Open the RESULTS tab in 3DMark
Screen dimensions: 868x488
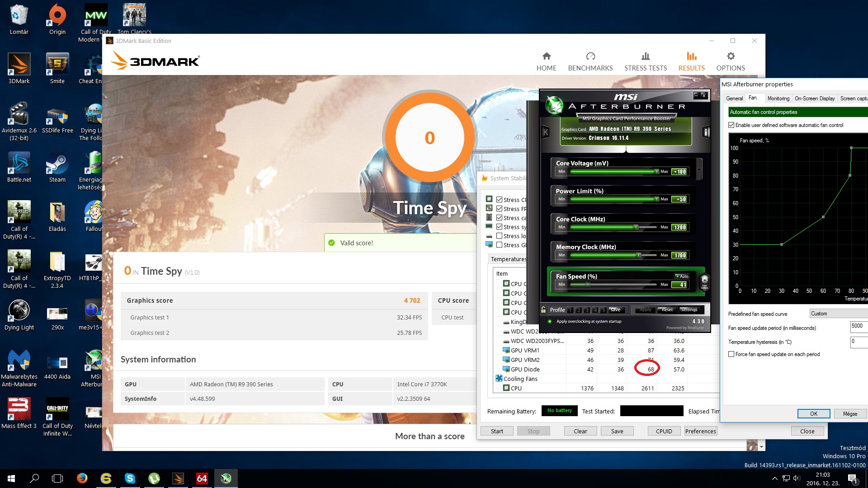(x=691, y=62)
